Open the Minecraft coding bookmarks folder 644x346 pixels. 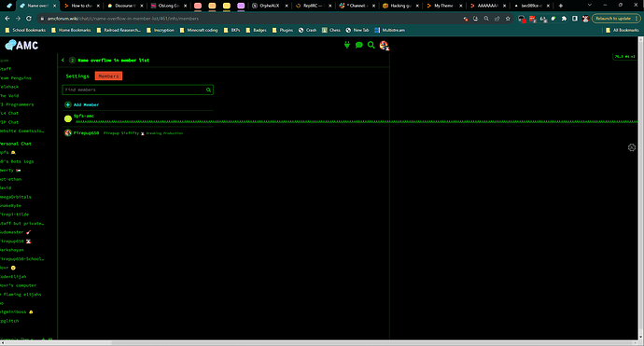pyautogui.click(x=199, y=30)
